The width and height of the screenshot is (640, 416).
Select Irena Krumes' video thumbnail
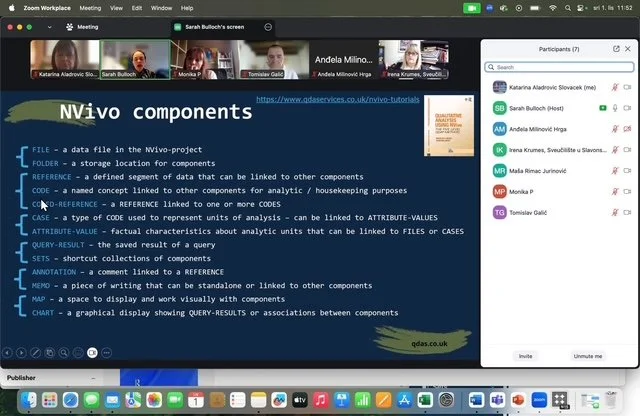point(414,59)
